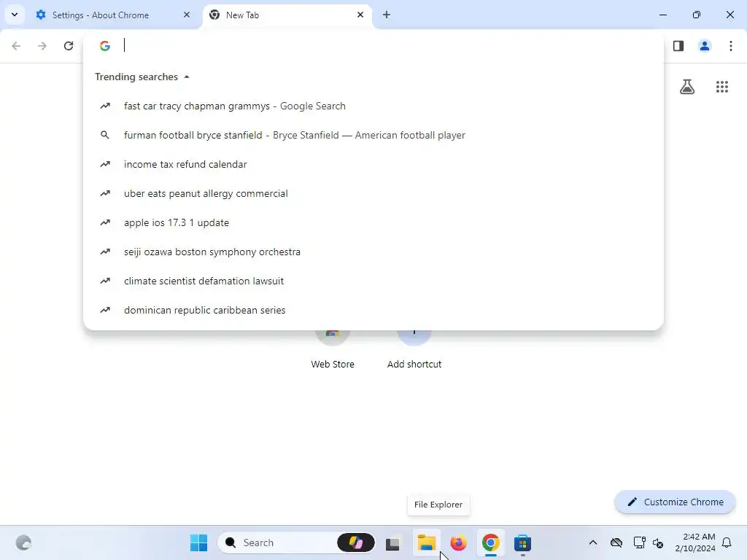This screenshot has height=560, width=747.
Task: Click the muted volume tray icon
Action: pyautogui.click(x=658, y=542)
